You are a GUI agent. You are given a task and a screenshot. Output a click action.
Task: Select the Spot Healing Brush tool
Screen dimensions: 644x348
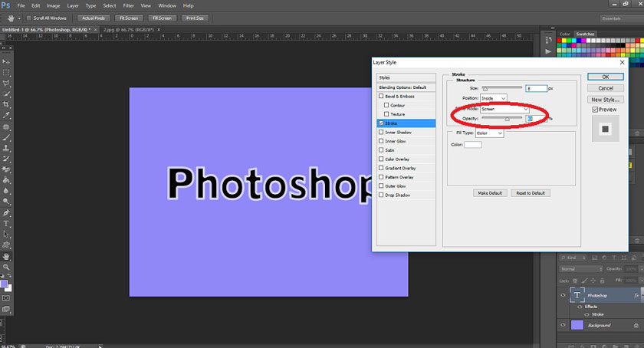pos(6,127)
